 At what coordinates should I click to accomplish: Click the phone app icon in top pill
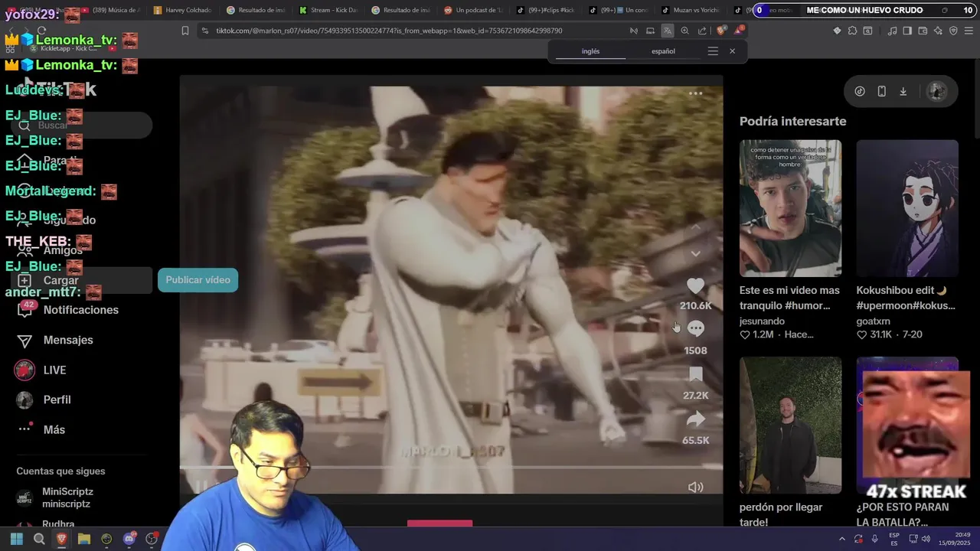[881, 91]
